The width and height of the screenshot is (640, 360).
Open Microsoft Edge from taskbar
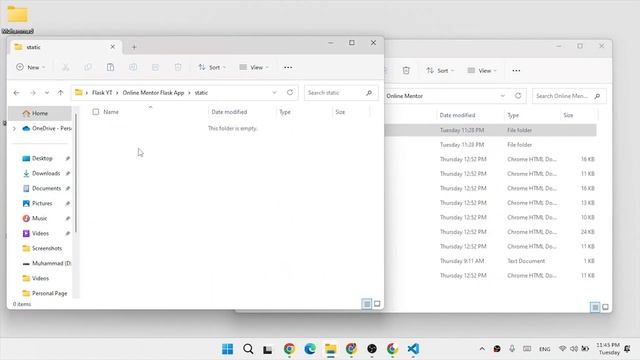point(310,349)
